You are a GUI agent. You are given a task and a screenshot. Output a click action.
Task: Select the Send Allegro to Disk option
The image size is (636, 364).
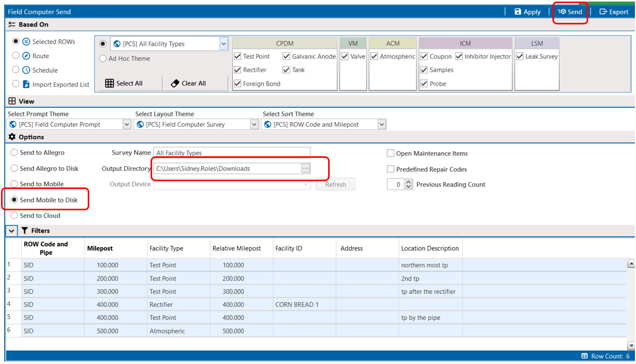(15, 168)
